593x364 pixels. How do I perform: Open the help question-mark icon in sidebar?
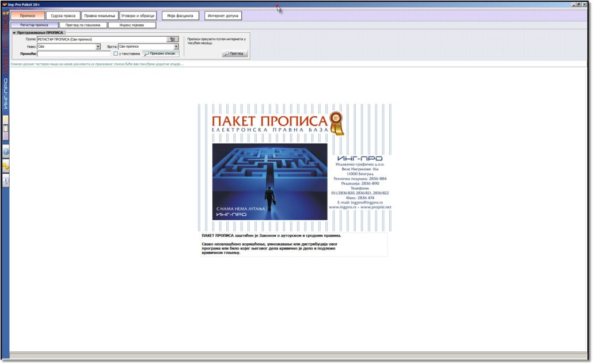6,152
